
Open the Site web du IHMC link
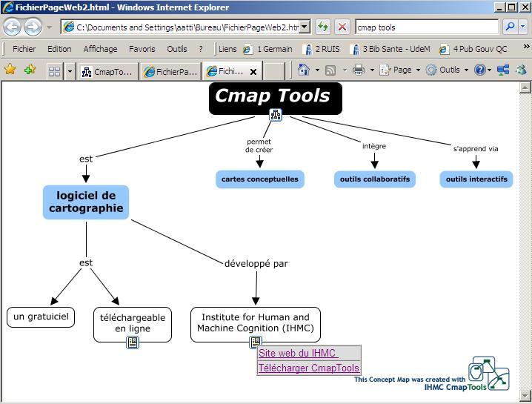point(297,354)
